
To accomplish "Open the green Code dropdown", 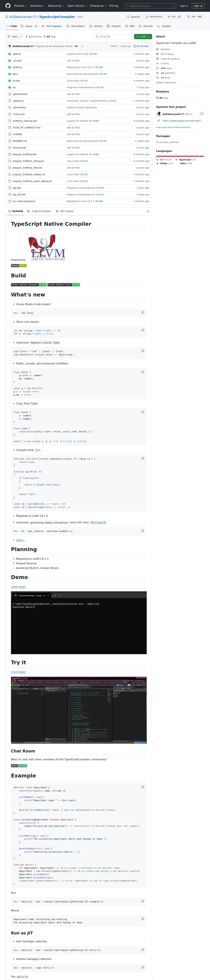I will click(x=143, y=37).
